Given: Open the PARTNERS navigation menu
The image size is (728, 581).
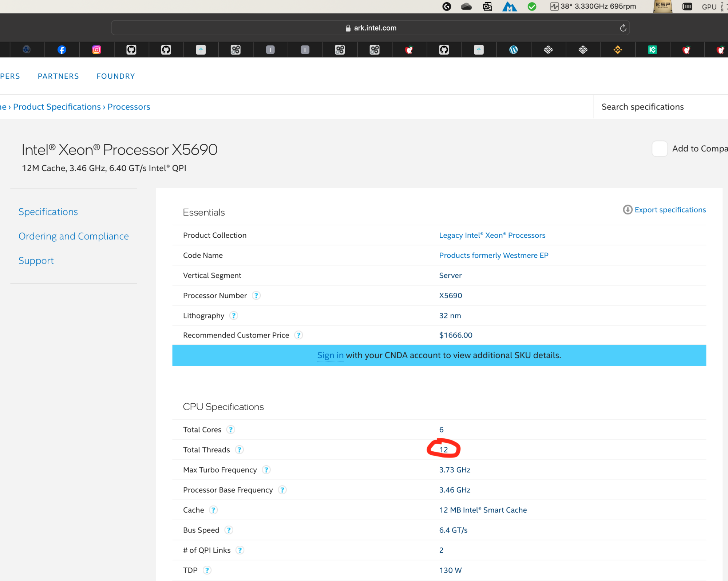Looking at the screenshot, I should coord(58,76).
